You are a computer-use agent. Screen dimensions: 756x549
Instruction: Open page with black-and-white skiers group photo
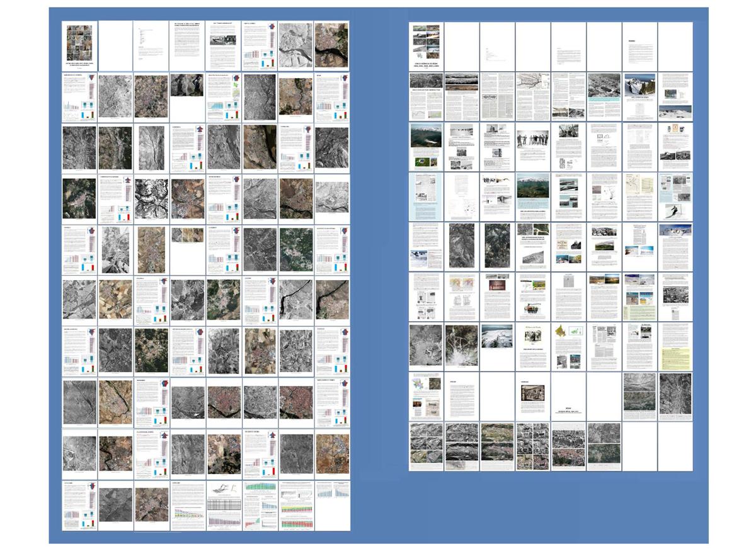[x=532, y=146]
